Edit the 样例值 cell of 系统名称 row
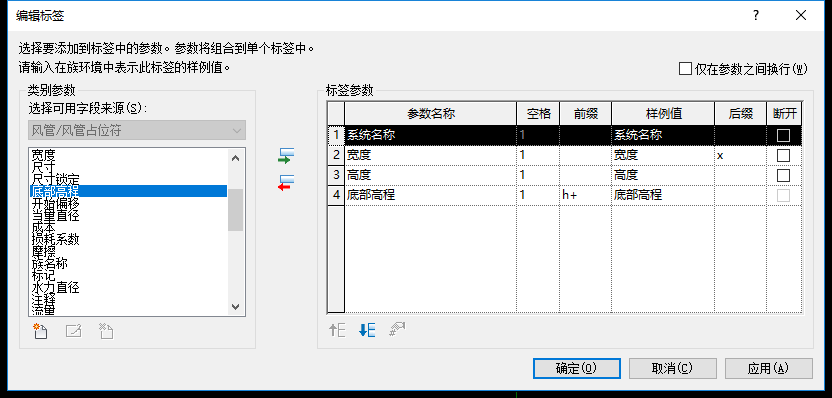This screenshot has width=832, height=398. coord(663,135)
